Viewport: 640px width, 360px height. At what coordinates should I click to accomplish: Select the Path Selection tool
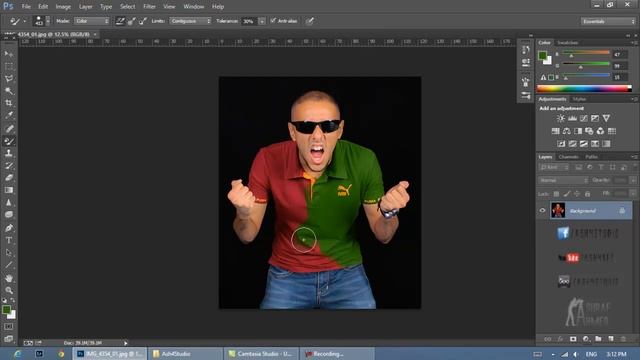(9, 253)
